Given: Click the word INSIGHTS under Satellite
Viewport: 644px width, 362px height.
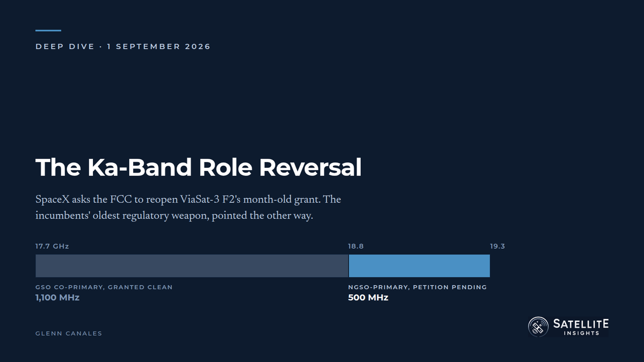Looking at the screenshot, I should [x=581, y=333].
